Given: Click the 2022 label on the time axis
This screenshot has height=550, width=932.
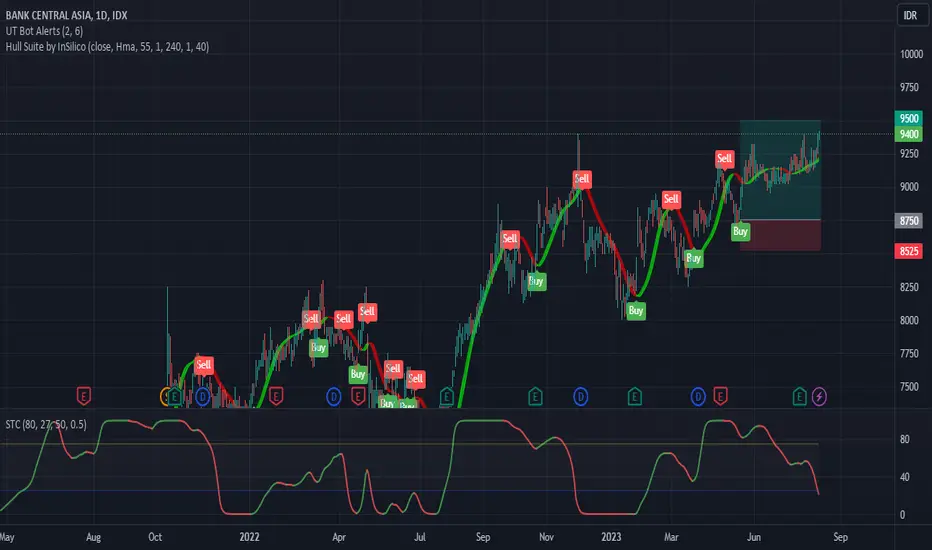Looking at the screenshot, I should 250,537.
